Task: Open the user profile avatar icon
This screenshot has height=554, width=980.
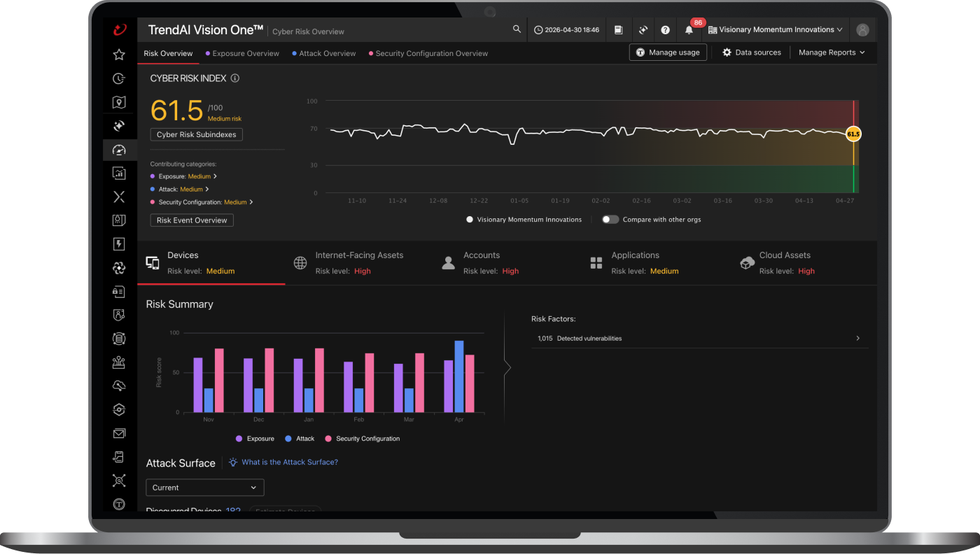Action: coord(862,30)
